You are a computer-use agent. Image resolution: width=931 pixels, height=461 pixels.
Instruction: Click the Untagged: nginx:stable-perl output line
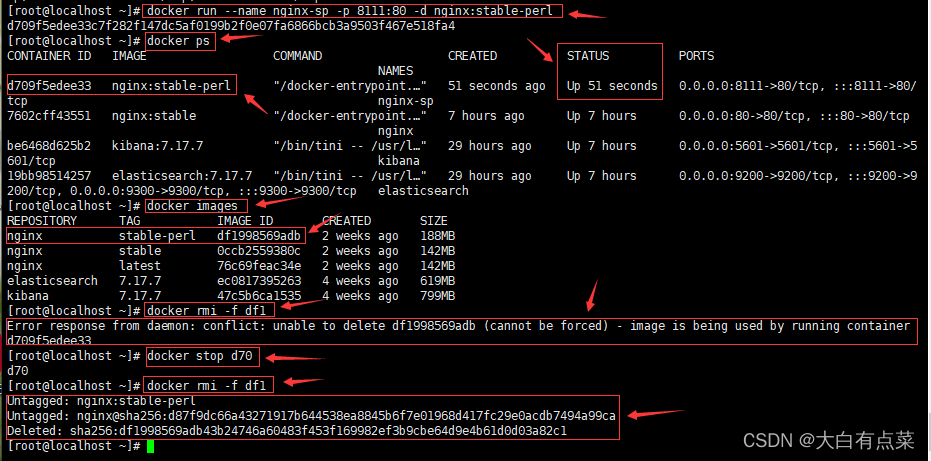102,401
